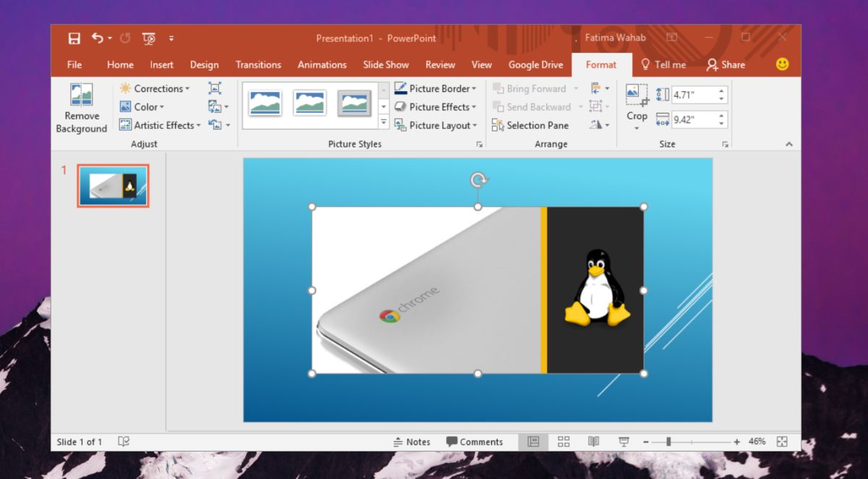The width and height of the screenshot is (868, 479).
Task: Select slide 1 thumbnail in panel
Action: (113, 186)
